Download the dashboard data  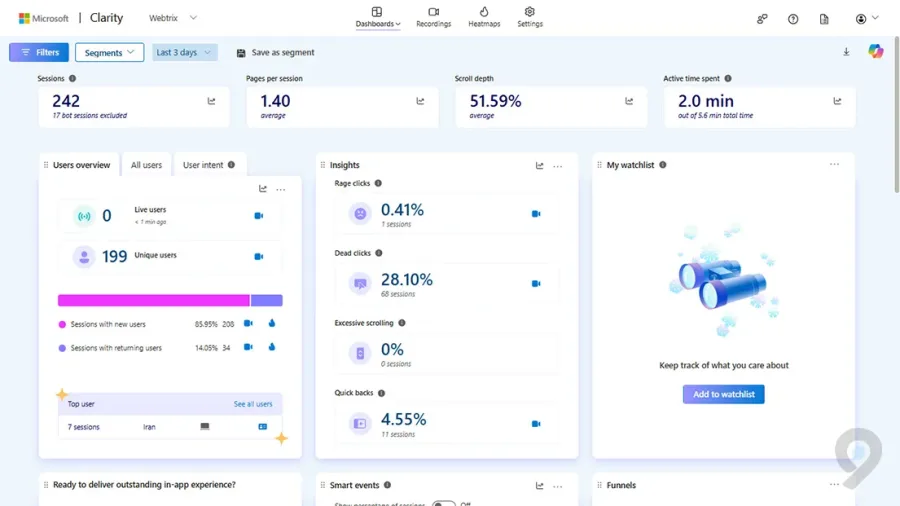pos(846,52)
